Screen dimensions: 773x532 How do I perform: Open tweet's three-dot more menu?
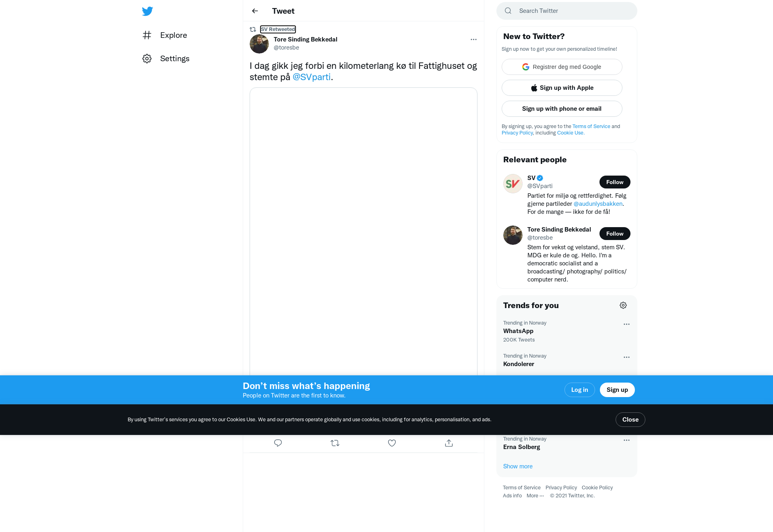(x=473, y=39)
